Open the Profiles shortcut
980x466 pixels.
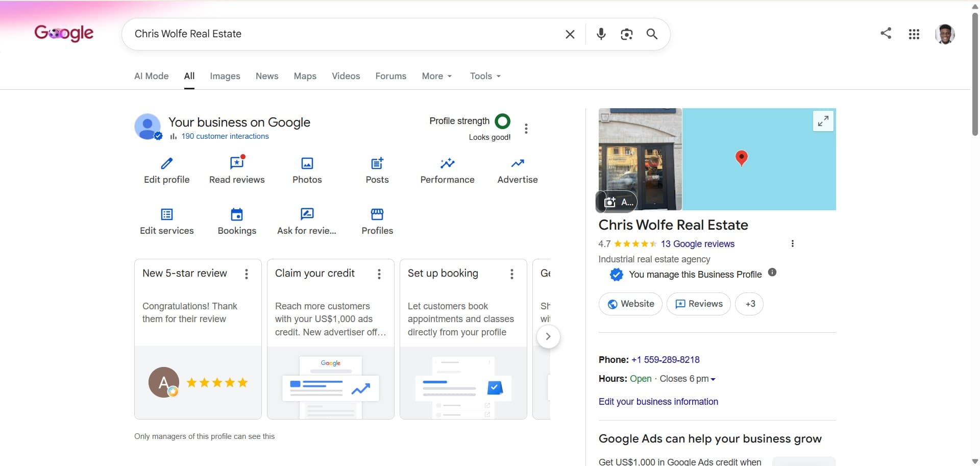pos(377,222)
